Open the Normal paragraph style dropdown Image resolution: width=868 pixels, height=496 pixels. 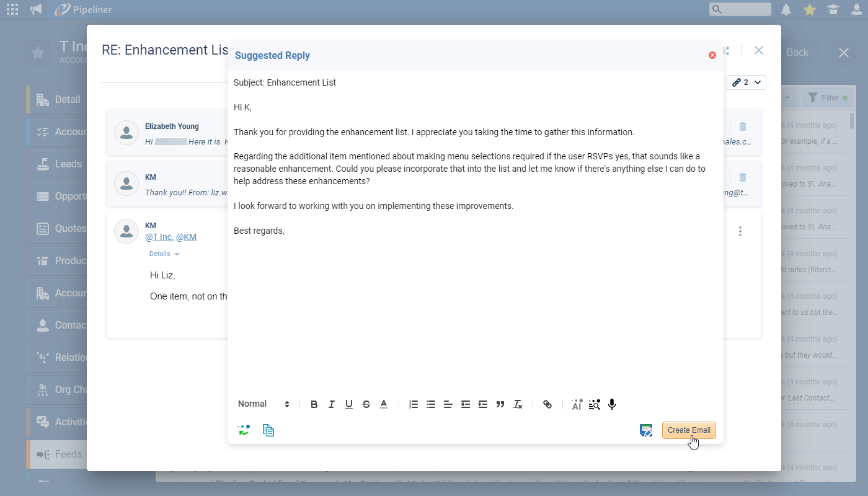point(263,404)
